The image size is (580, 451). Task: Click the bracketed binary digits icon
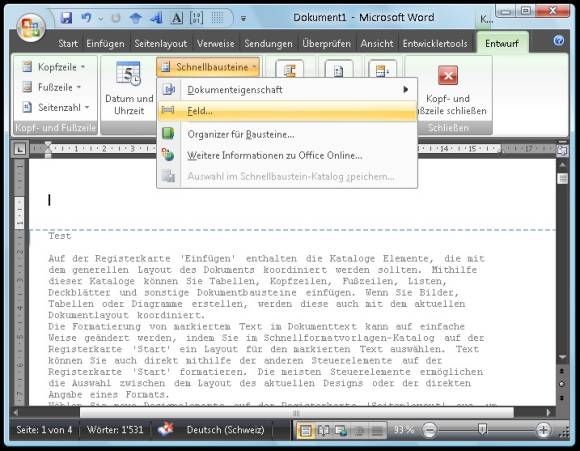click(x=196, y=18)
